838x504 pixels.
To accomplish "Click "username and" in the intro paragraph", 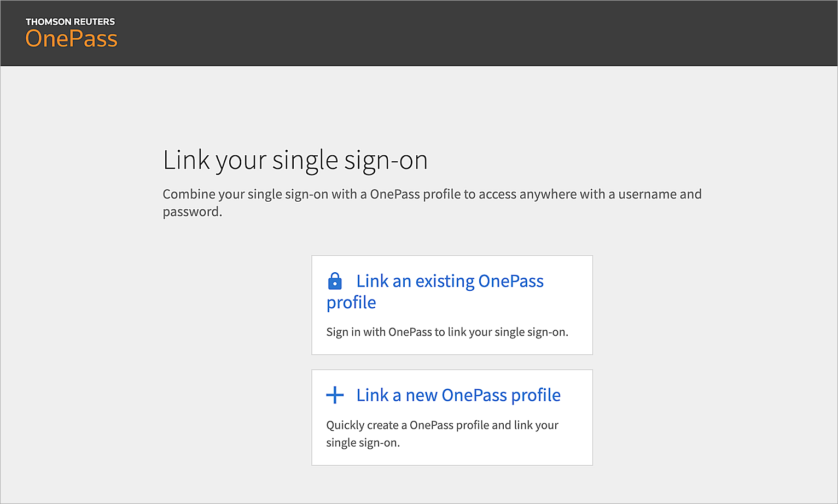I will pos(660,194).
